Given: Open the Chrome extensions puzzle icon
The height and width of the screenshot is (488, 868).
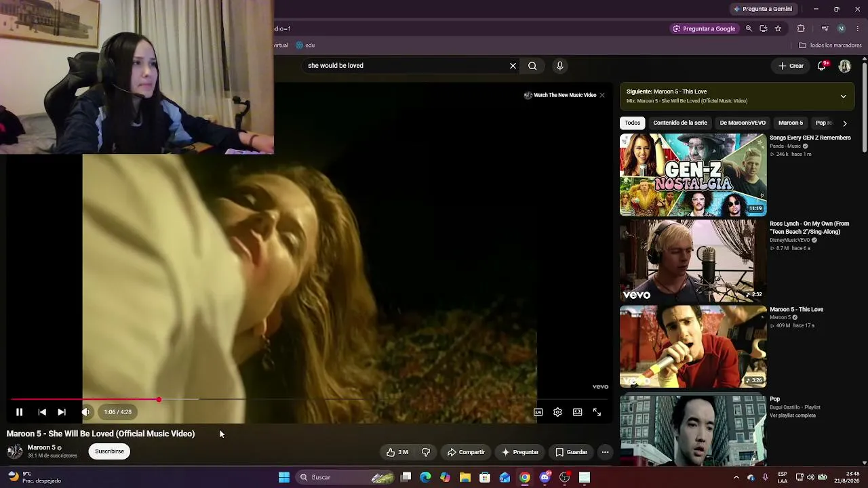Looking at the screenshot, I should (801, 28).
